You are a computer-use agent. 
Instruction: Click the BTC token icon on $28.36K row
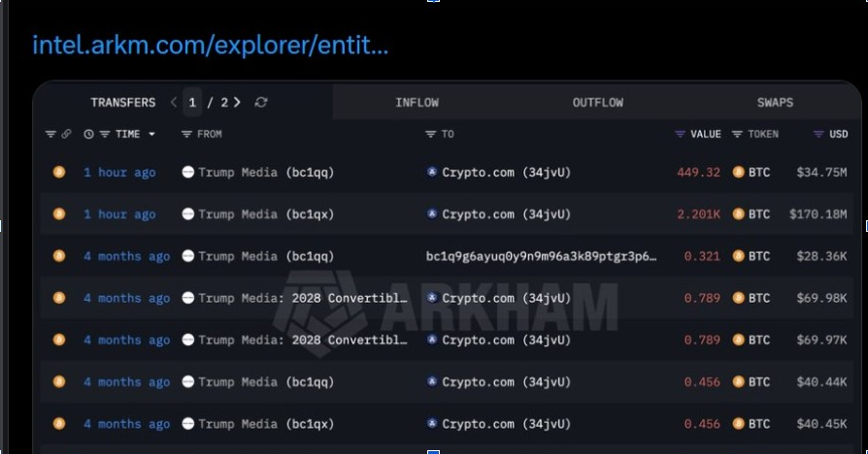(739, 256)
